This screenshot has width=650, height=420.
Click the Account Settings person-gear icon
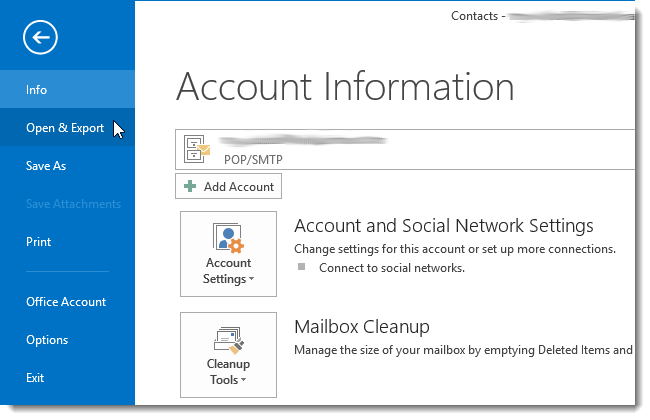(228, 238)
